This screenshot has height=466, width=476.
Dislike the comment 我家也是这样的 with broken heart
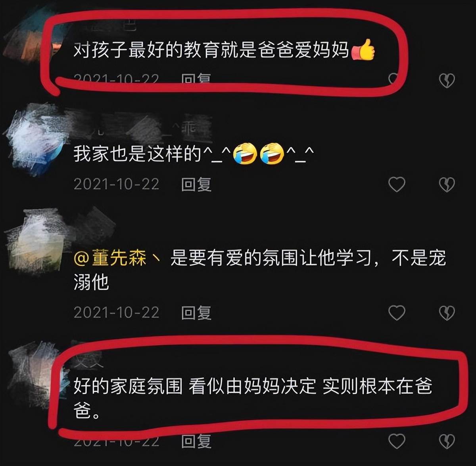(x=447, y=185)
